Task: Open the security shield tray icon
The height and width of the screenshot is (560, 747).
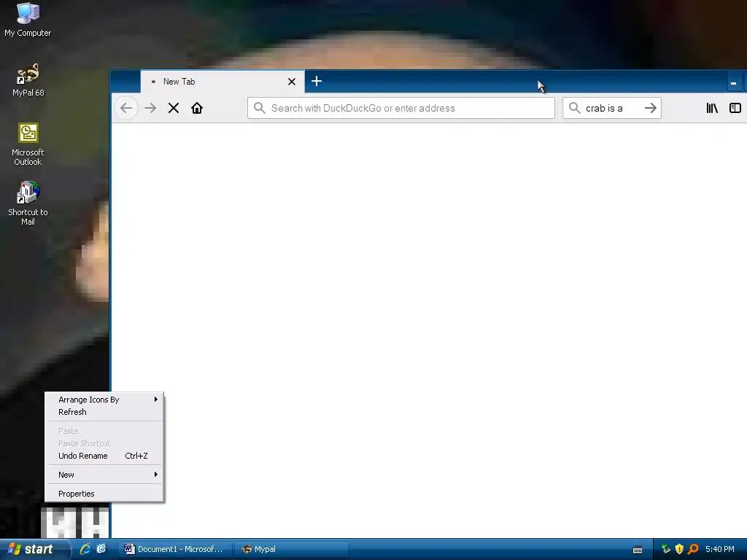Action: pyautogui.click(x=679, y=549)
